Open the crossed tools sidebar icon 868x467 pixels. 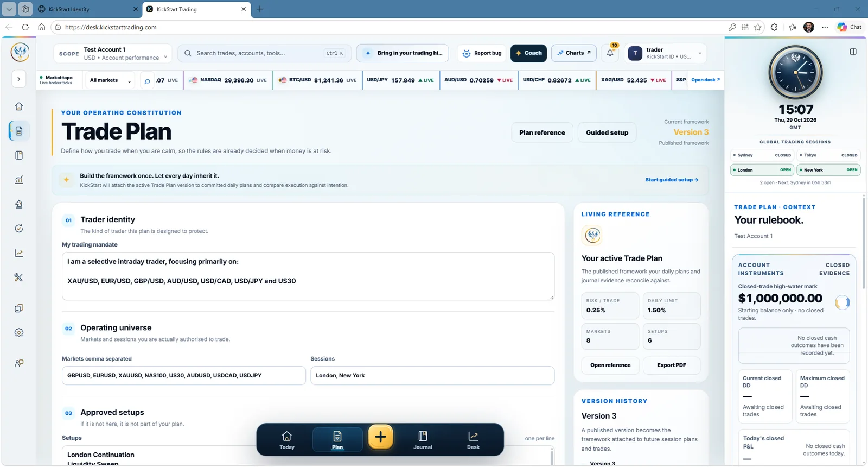[x=19, y=277]
